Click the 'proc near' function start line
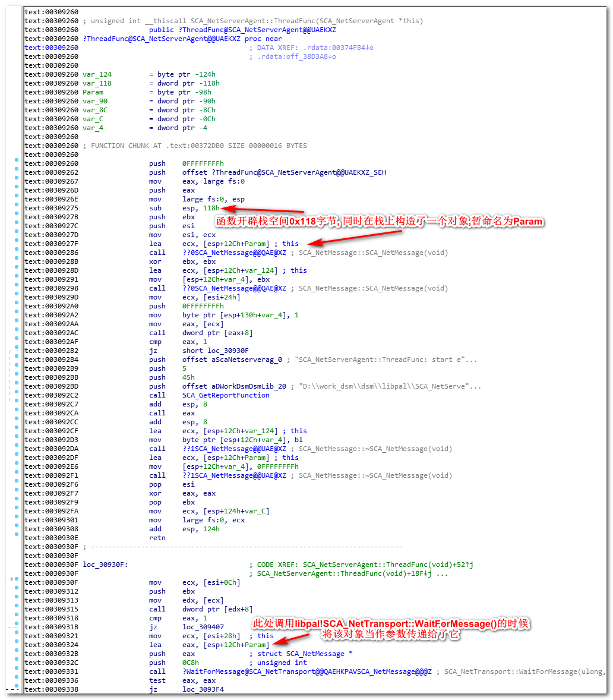The image size is (613, 700). pyautogui.click(x=182, y=39)
